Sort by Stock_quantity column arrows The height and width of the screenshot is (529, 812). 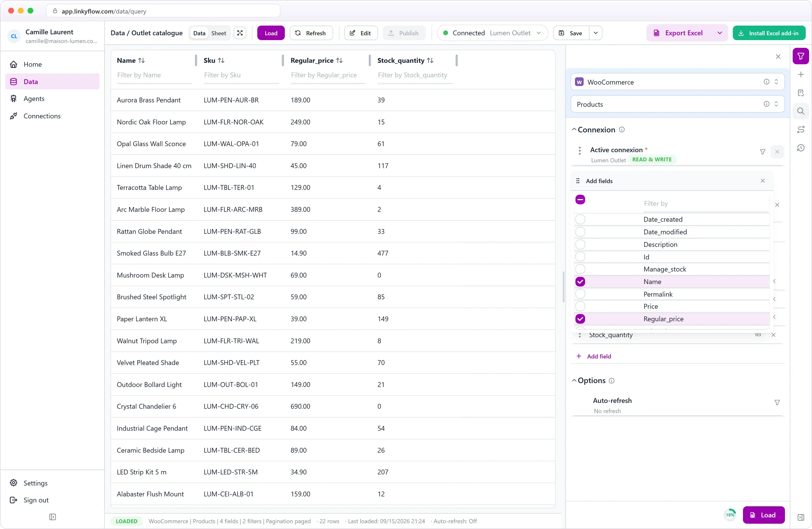[x=430, y=60]
